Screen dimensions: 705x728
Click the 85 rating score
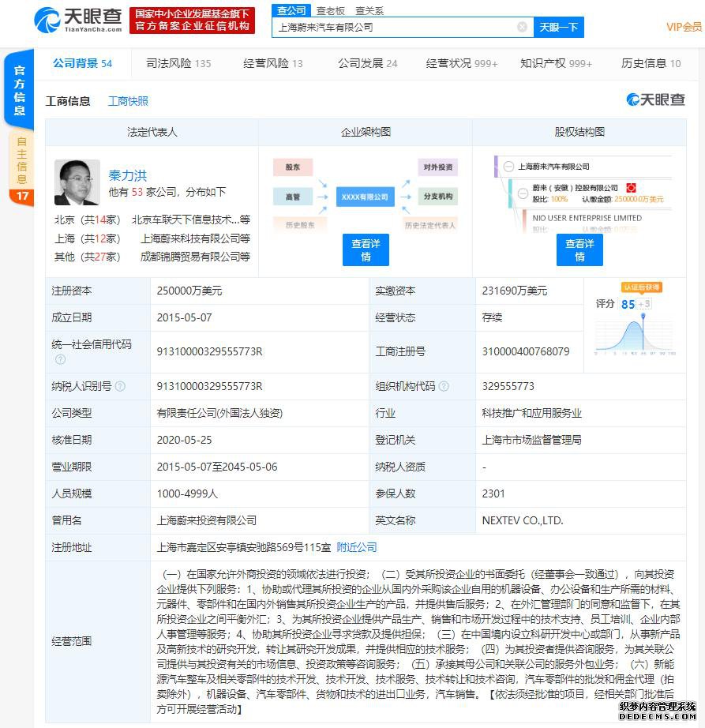[628, 304]
